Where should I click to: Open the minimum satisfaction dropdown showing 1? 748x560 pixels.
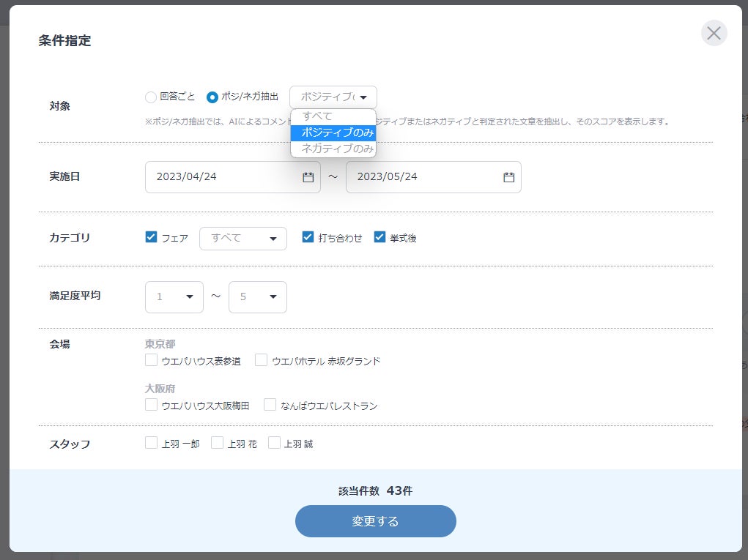(174, 297)
